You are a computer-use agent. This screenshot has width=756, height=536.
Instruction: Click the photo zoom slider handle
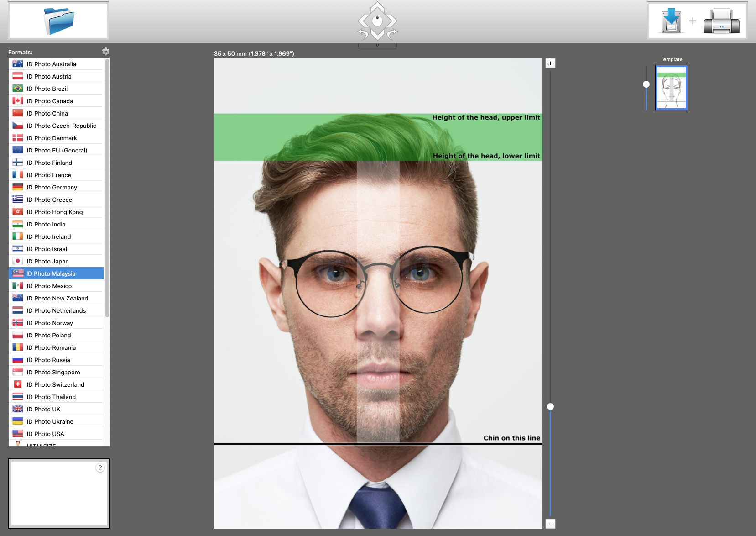pos(550,406)
